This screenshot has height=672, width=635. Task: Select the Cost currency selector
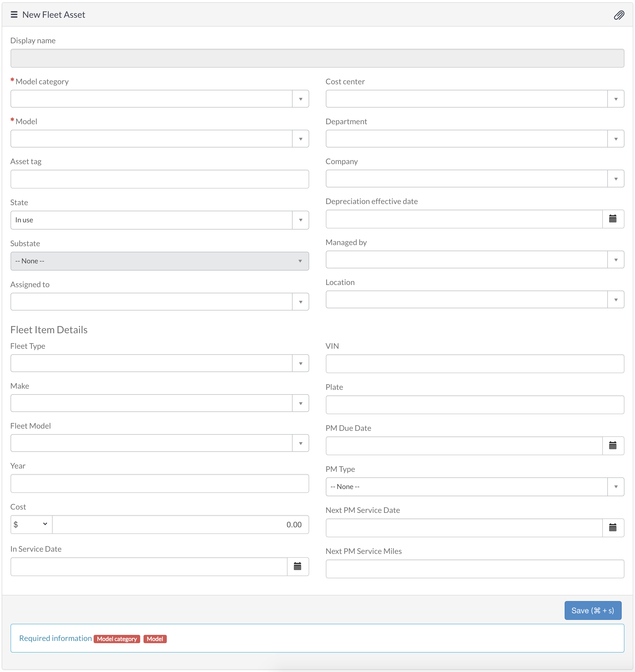(x=31, y=524)
